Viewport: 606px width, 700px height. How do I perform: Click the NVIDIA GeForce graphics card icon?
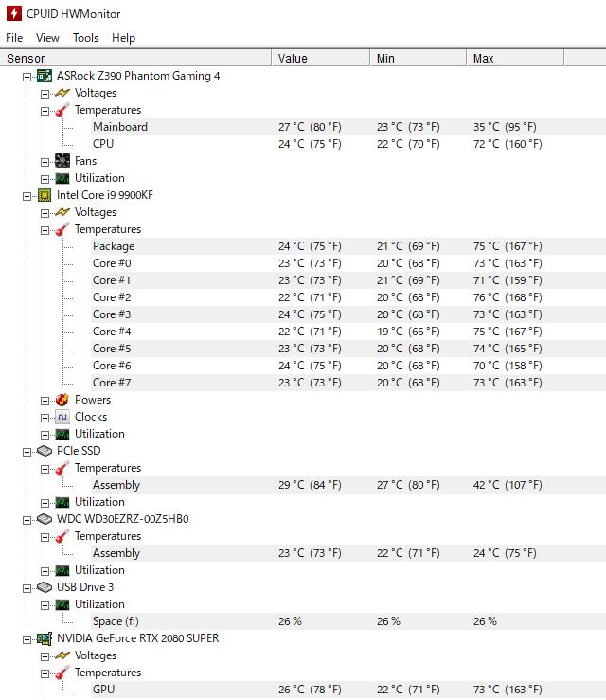(45, 638)
